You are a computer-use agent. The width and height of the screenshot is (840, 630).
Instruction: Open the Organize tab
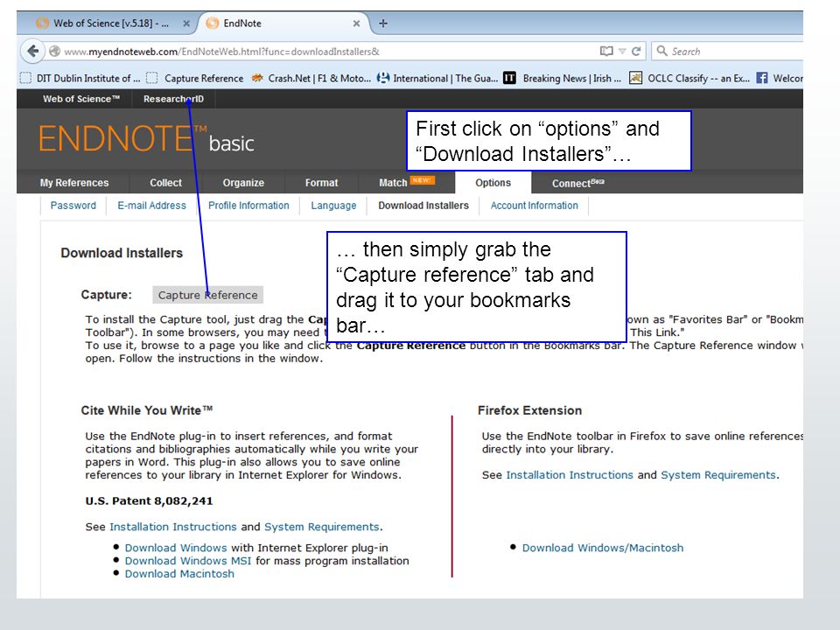[x=243, y=183]
